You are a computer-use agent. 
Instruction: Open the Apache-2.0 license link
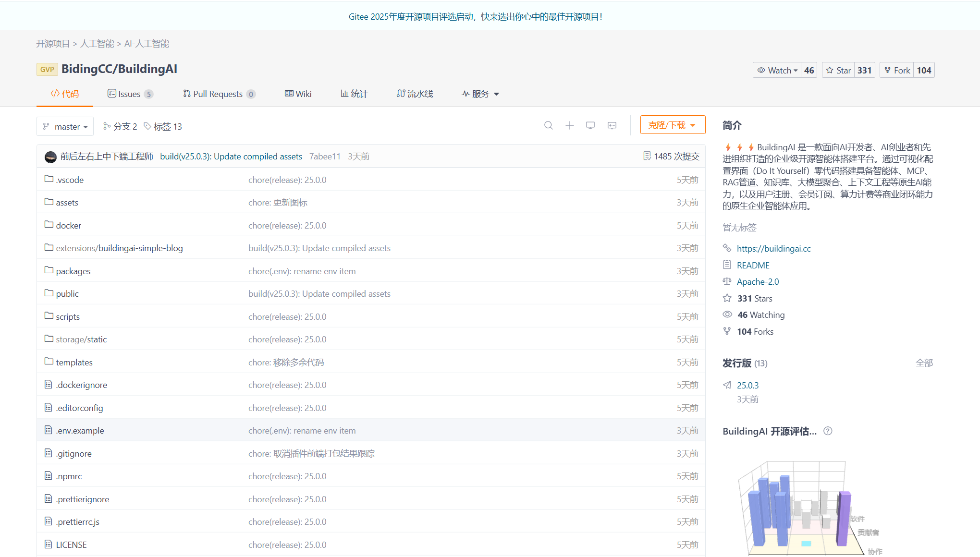click(x=758, y=281)
